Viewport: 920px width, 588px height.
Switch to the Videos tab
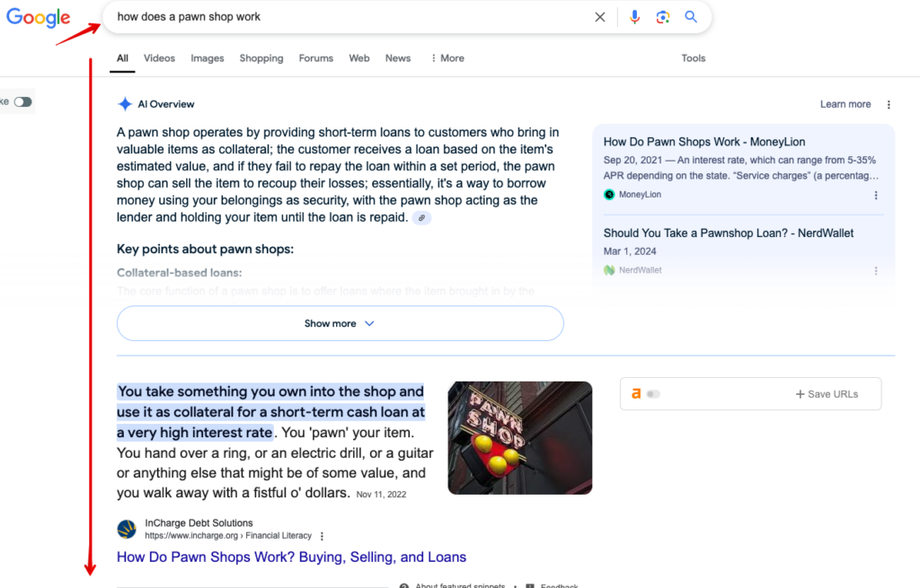(159, 58)
